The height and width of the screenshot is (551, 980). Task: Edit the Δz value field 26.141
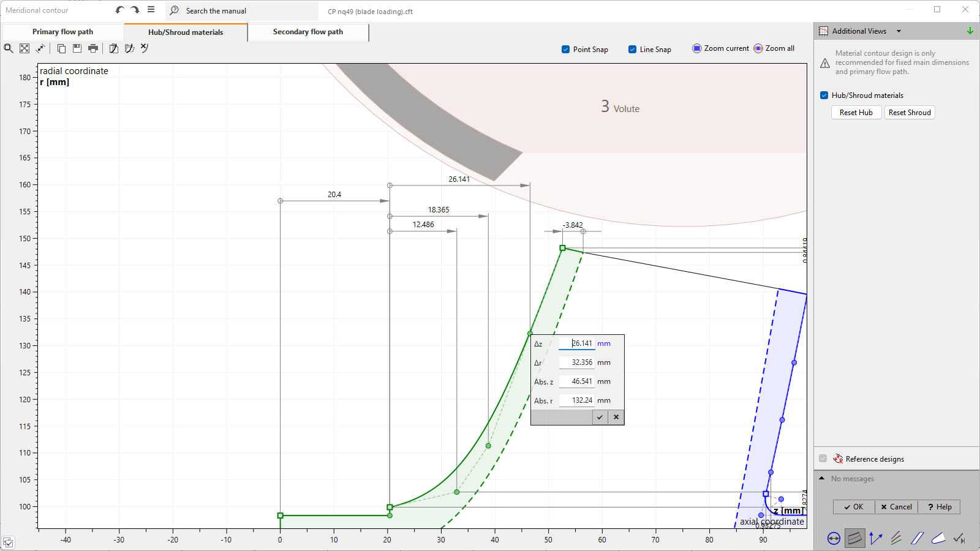[576, 343]
